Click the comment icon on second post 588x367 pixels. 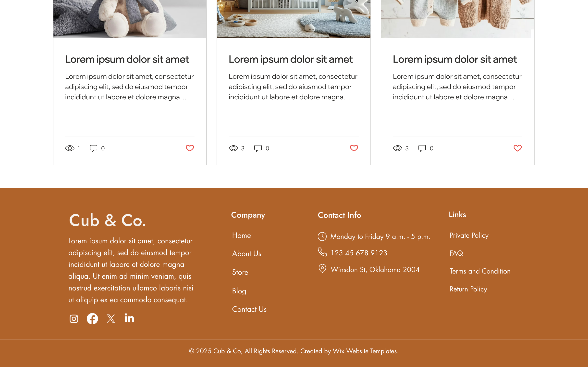click(258, 148)
